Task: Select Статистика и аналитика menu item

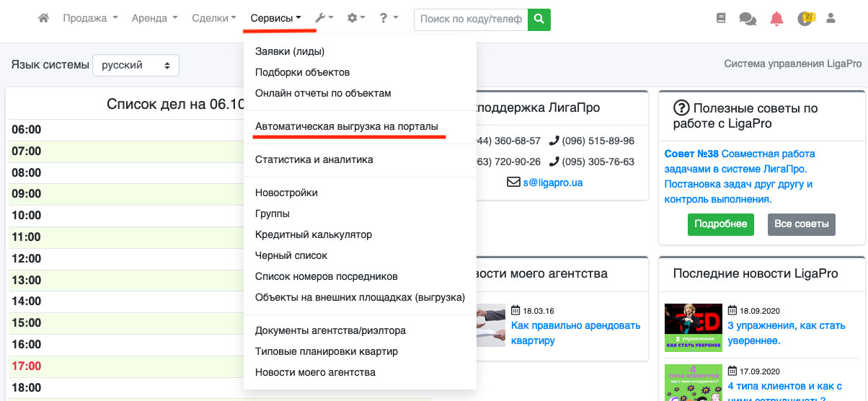Action: [x=314, y=159]
